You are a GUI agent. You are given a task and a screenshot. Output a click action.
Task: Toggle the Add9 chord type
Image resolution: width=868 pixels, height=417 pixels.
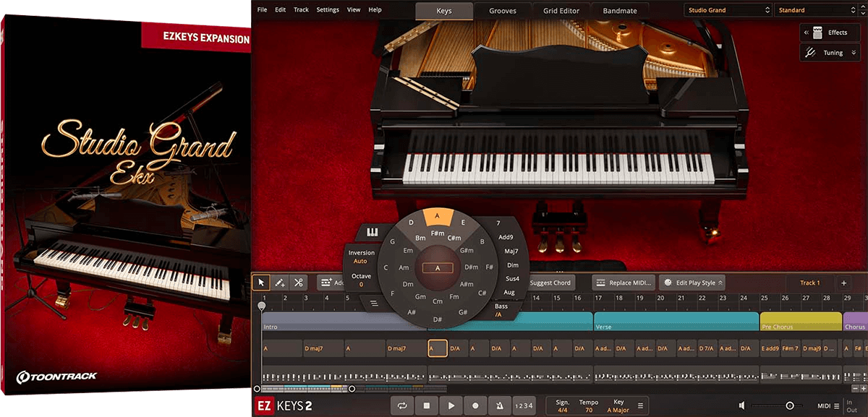[x=506, y=237]
